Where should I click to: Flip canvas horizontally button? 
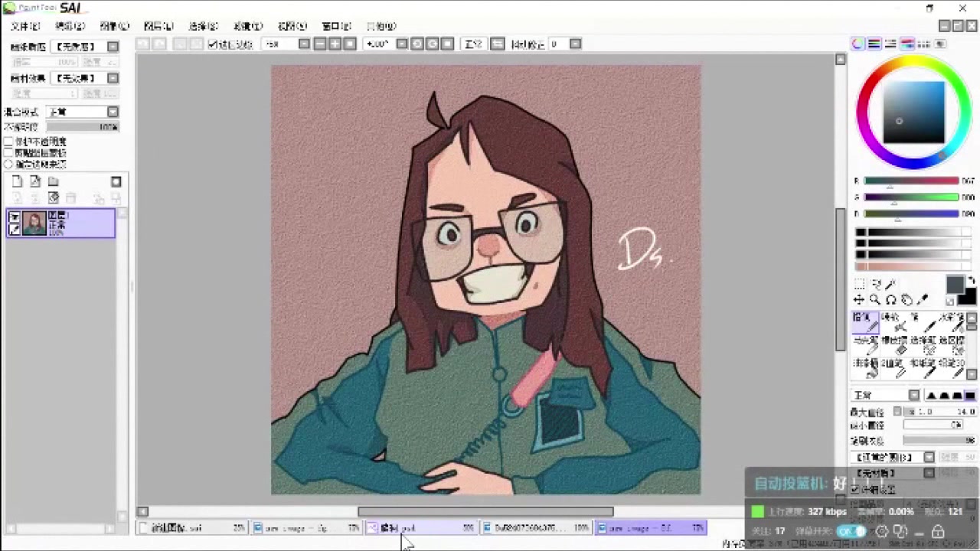coord(497,44)
